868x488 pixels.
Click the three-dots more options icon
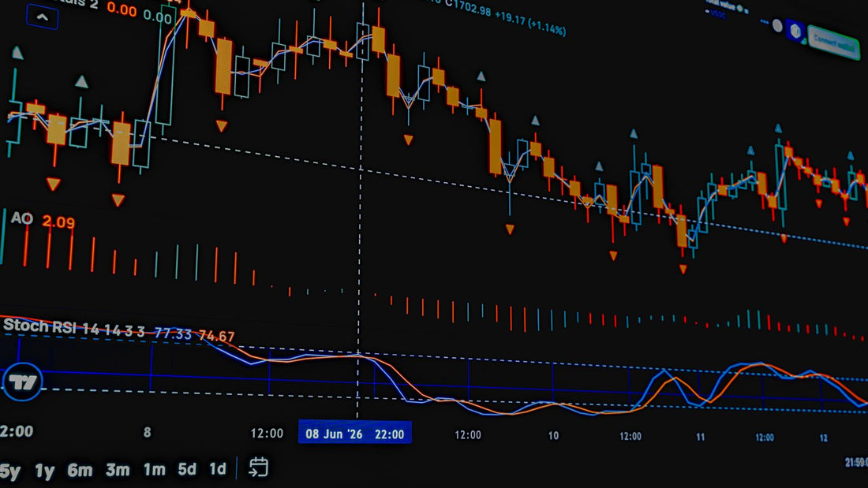[x=765, y=22]
